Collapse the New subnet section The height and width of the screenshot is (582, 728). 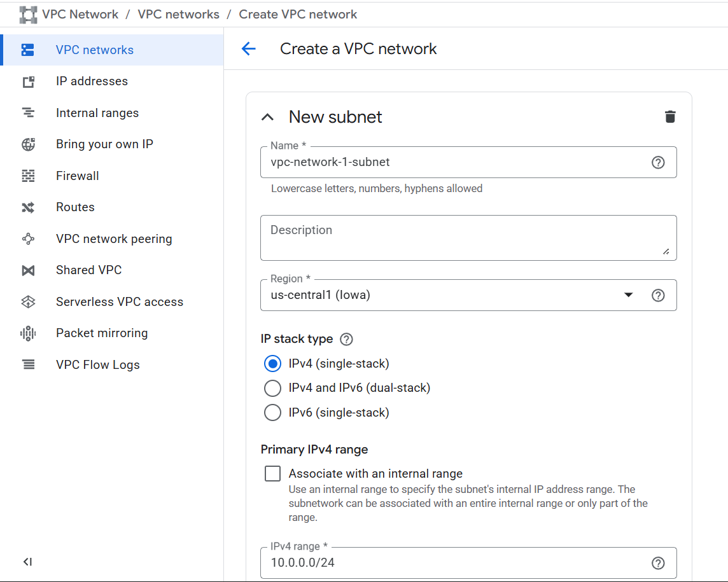[x=267, y=116]
